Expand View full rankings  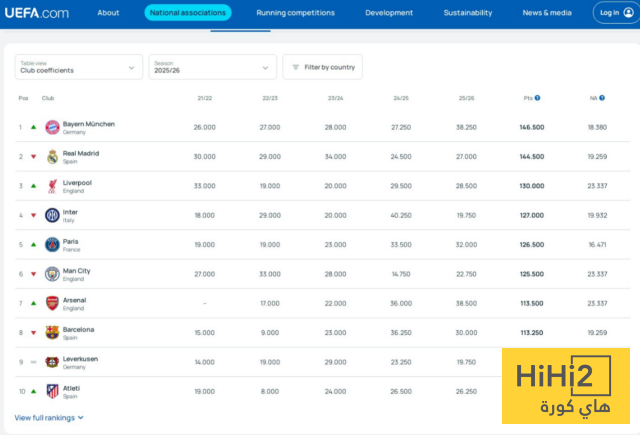(x=49, y=418)
